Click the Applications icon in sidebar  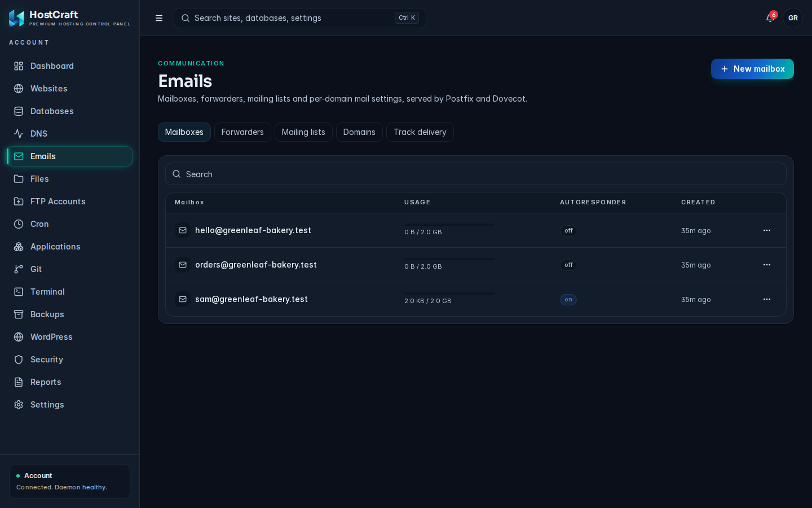click(19, 247)
